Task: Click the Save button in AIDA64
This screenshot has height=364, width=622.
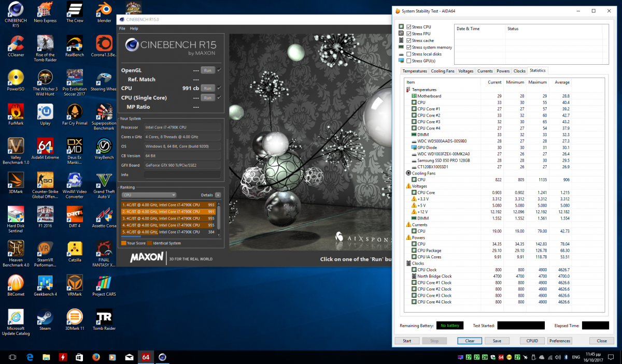Action: point(497,341)
